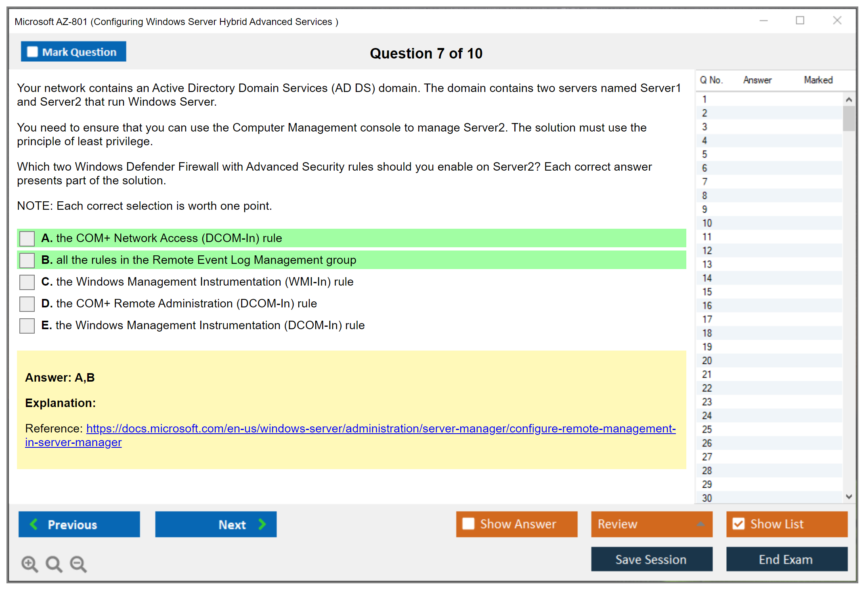Expand the Review dropdown
Image resolution: width=868 pixels, height=593 pixels.
point(700,524)
